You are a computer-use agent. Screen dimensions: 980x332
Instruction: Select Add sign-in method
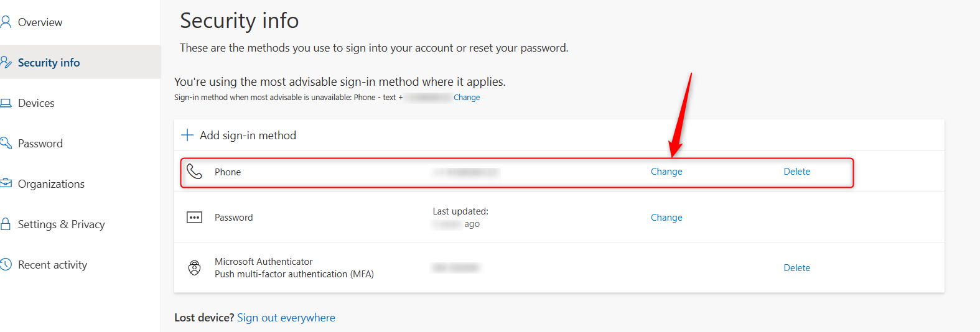(x=248, y=136)
